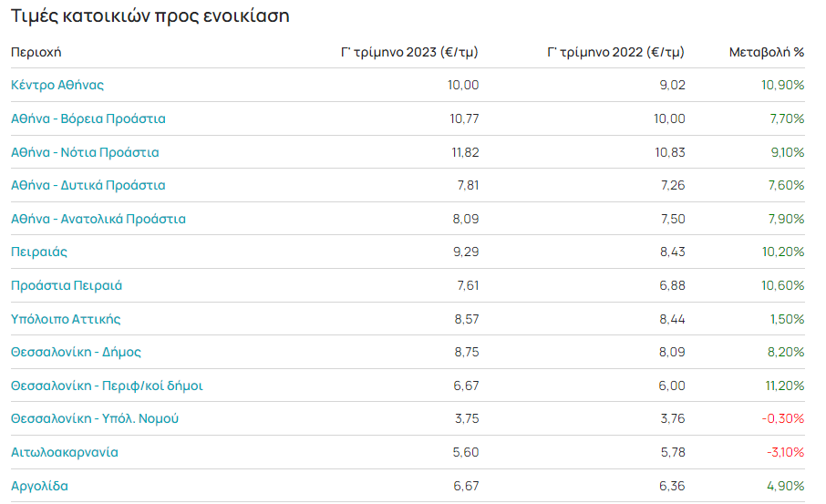The width and height of the screenshot is (826, 504).
Task: Open Θεσσαλονίκη - Περιφ/κοί δήμοι link
Action: [107, 386]
